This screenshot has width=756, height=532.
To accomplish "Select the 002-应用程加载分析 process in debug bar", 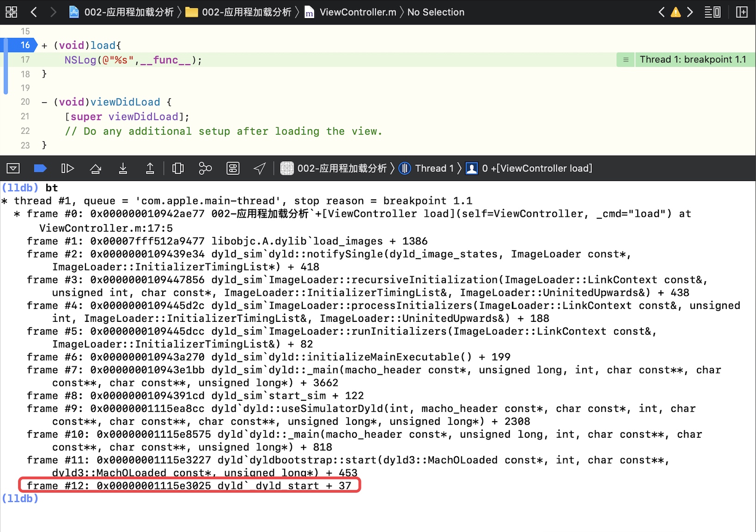I will tap(333, 168).
